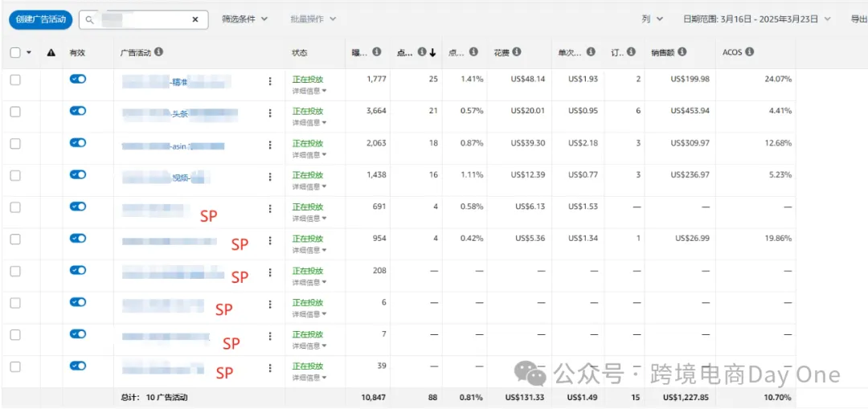
Task: Toggle active switch for 39 impressions row
Action: point(78,366)
